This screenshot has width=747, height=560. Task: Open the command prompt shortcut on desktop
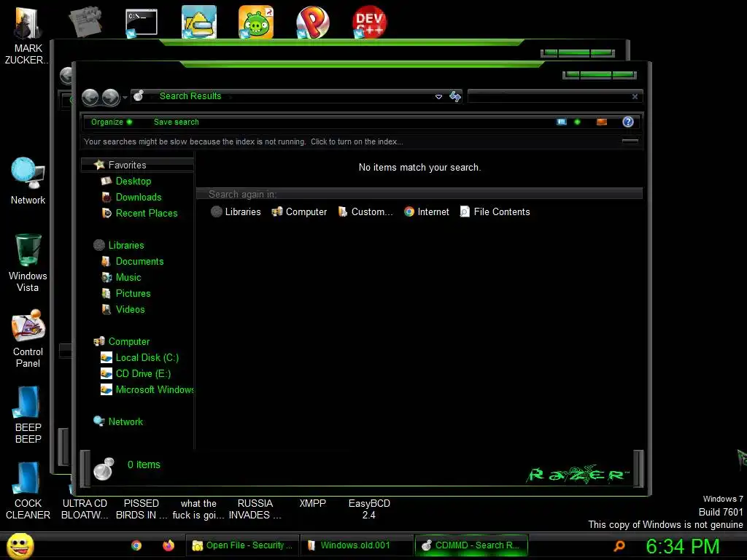tap(142, 22)
